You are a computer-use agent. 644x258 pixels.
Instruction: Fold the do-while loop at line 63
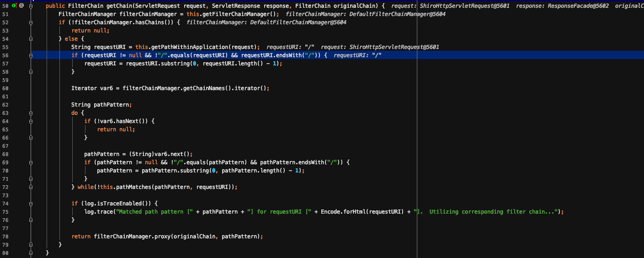tap(31, 113)
